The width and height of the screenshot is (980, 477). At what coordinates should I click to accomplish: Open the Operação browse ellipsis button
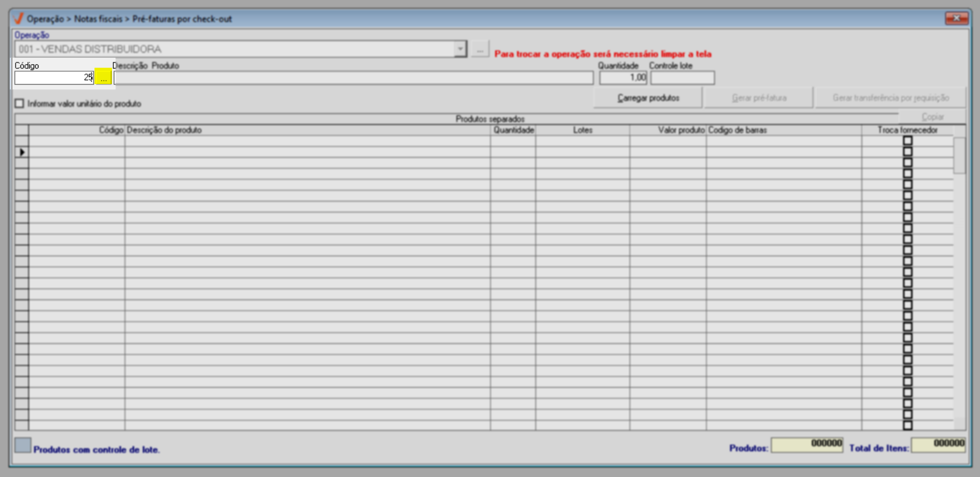tap(480, 49)
